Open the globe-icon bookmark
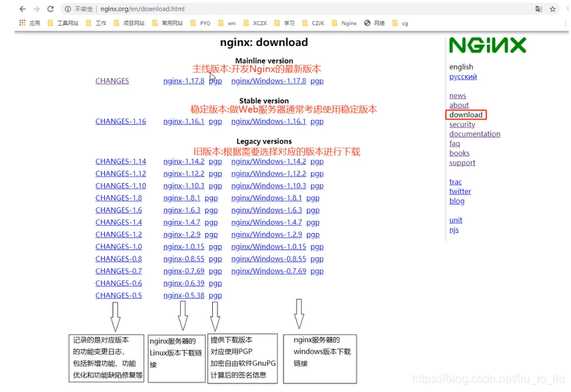The width and height of the screenshot is (571, 392). pos(374,23)
